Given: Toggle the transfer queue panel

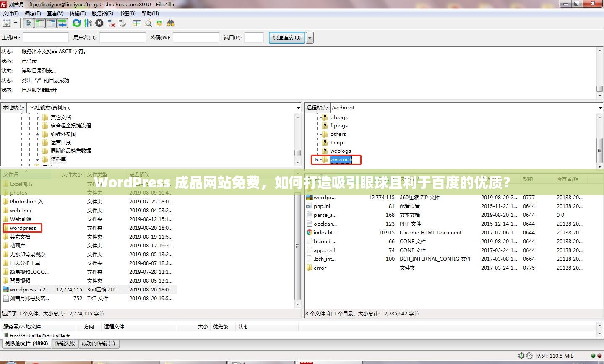Looking at the screenshot, I should (x=62, y=23).
